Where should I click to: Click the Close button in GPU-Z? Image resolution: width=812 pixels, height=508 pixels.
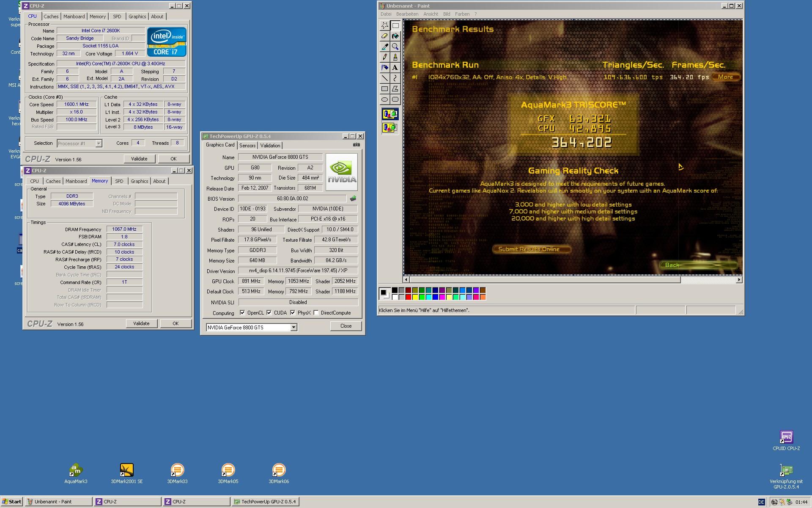tap(346, 326)
